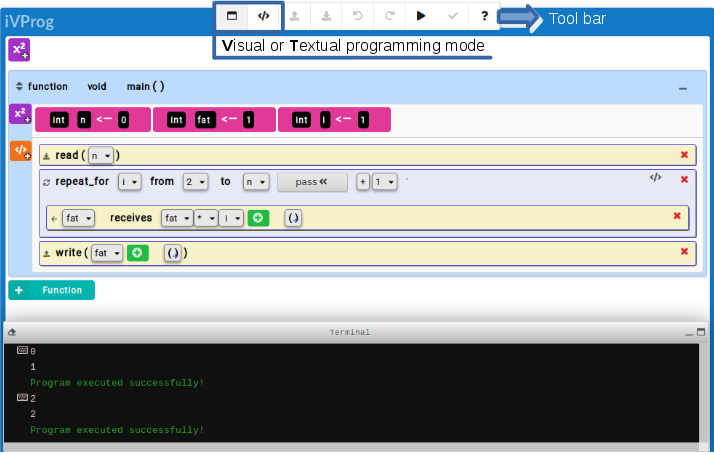Click the upload file toolbar icon
This screenshot has height=455, width=714.
[x=295, y=16]
